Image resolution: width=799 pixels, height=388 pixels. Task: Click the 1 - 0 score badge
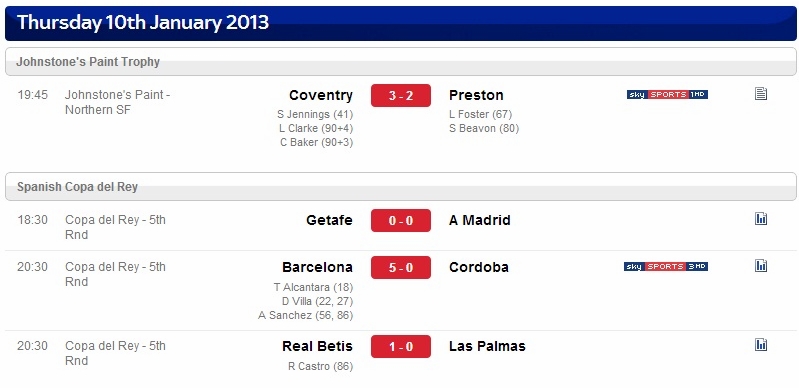[x=401, y=347]
